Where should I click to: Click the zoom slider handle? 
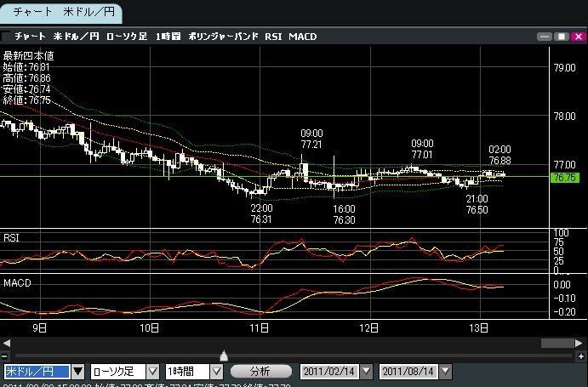224,356
